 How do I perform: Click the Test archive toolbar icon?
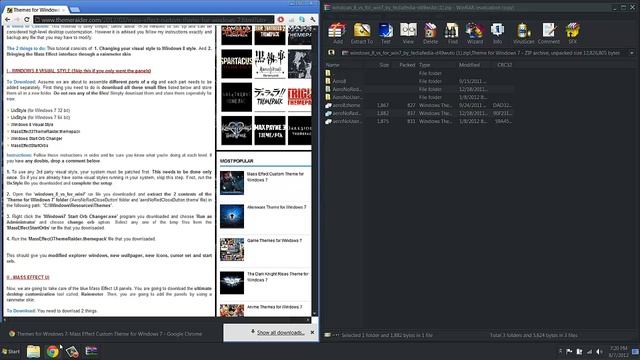(x=385, y=33)
